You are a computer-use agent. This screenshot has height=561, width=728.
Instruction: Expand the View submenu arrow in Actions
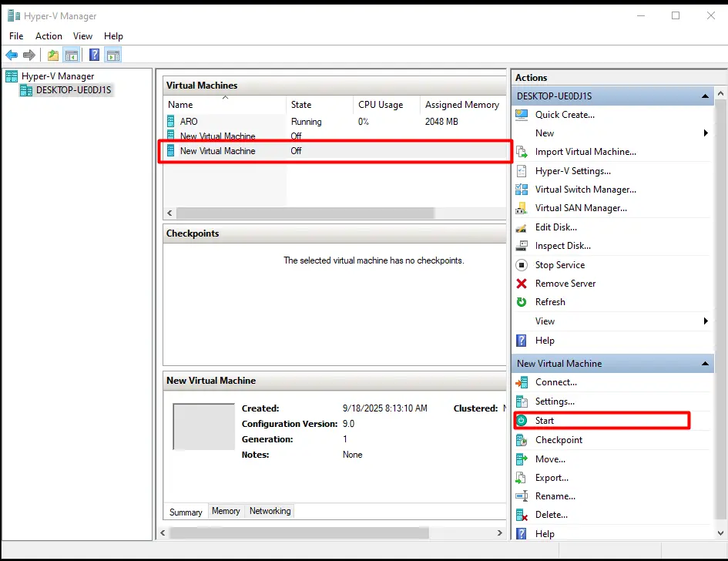pos(706,321)
